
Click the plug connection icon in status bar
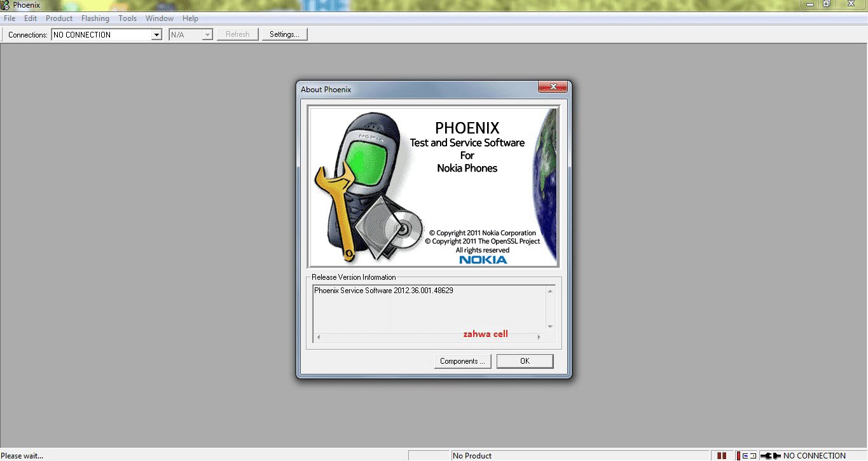[x=771, y=455]
